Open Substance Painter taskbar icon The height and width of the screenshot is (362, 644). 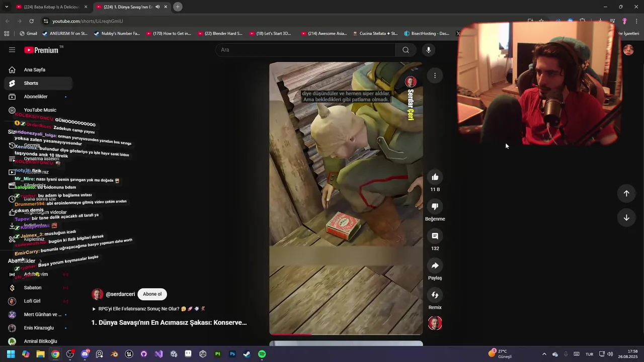click(218, 354)
